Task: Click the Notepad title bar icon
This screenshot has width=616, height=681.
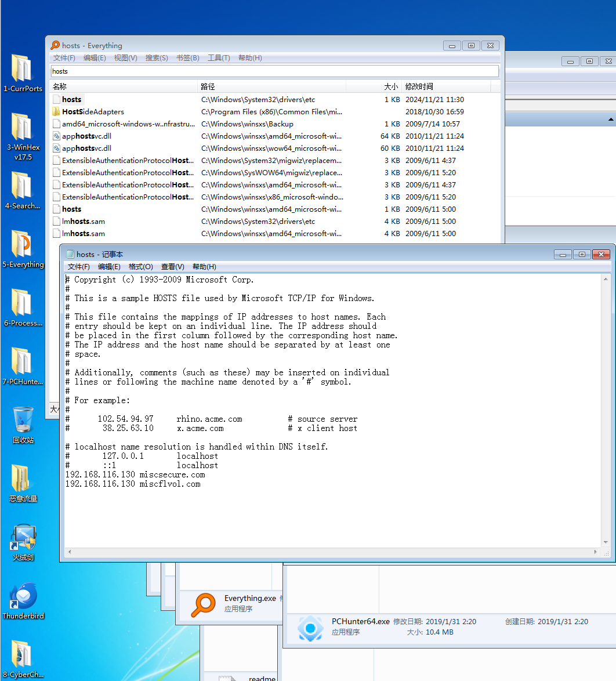Action: point(70,254)
